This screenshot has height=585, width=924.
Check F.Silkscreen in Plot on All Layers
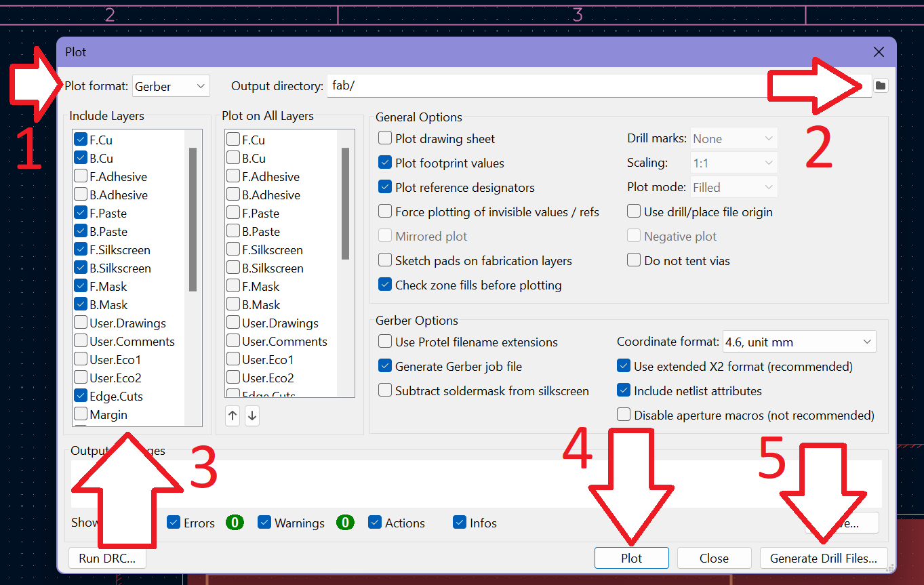pos(233,249)
